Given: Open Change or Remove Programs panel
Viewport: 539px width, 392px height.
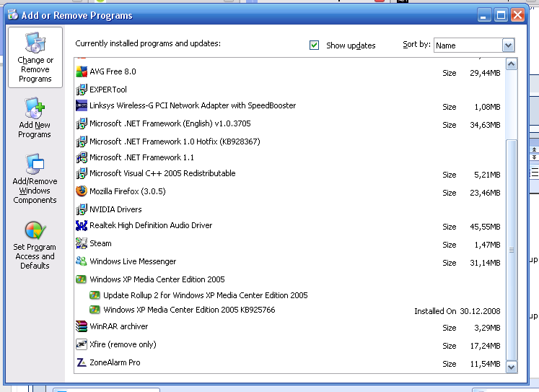Looking at the screenshot, I should [x=35, y=58].
